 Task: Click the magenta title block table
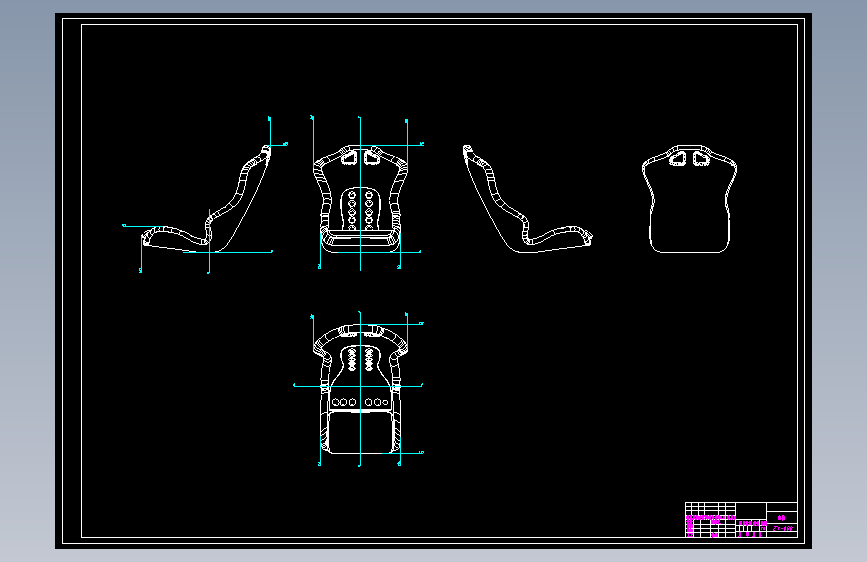pos(741,519)
